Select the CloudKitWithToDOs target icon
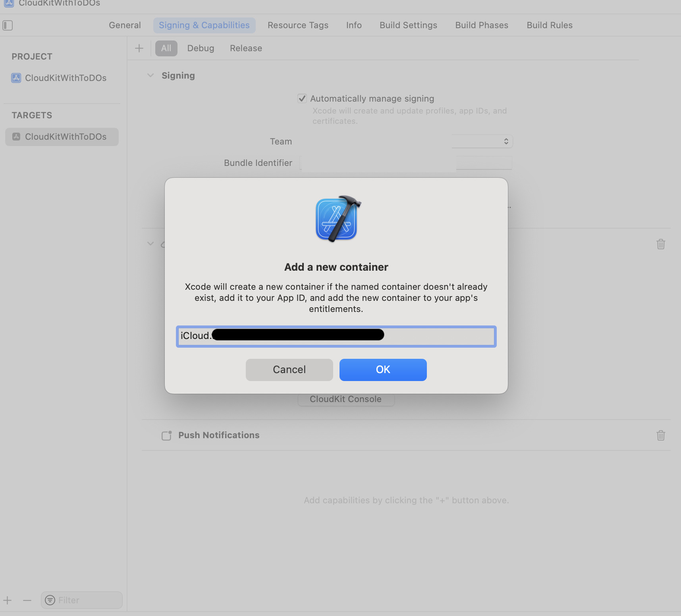The height and width of the screenshot is (616, 681). pos(16,137)
